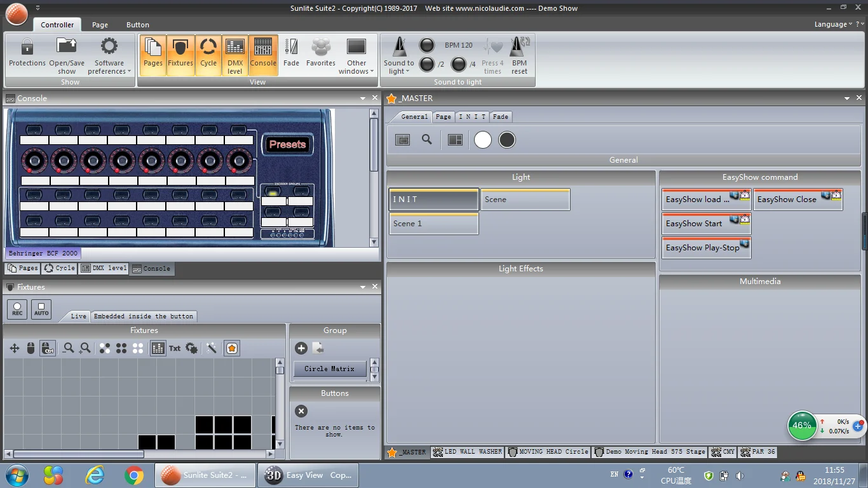Expand the Software preferences dropdown

coord(109,55)
